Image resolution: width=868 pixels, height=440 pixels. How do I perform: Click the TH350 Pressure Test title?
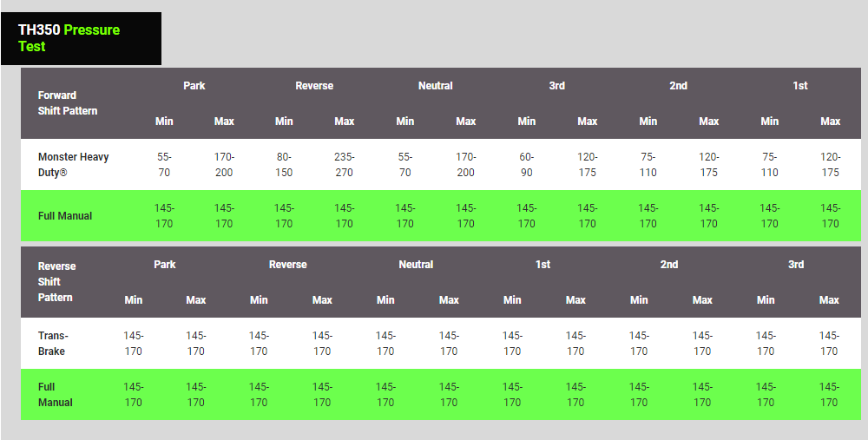(69, 38)
